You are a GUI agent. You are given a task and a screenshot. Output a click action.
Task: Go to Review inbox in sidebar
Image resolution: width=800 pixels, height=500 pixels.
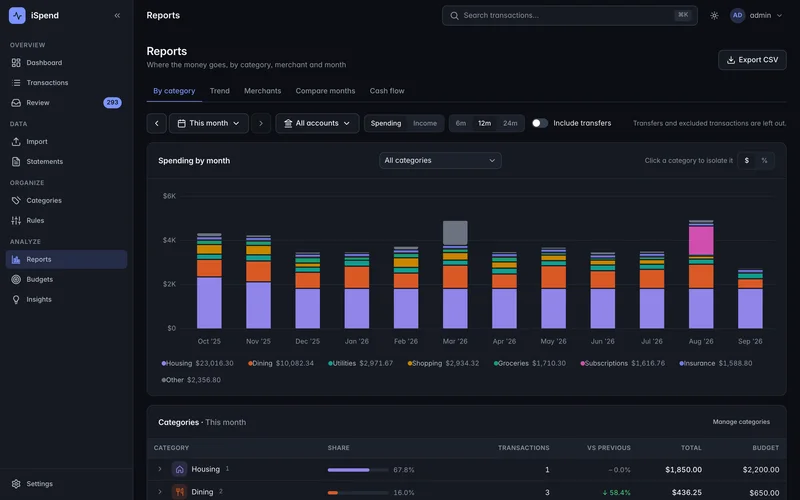[x=66, y=103]
